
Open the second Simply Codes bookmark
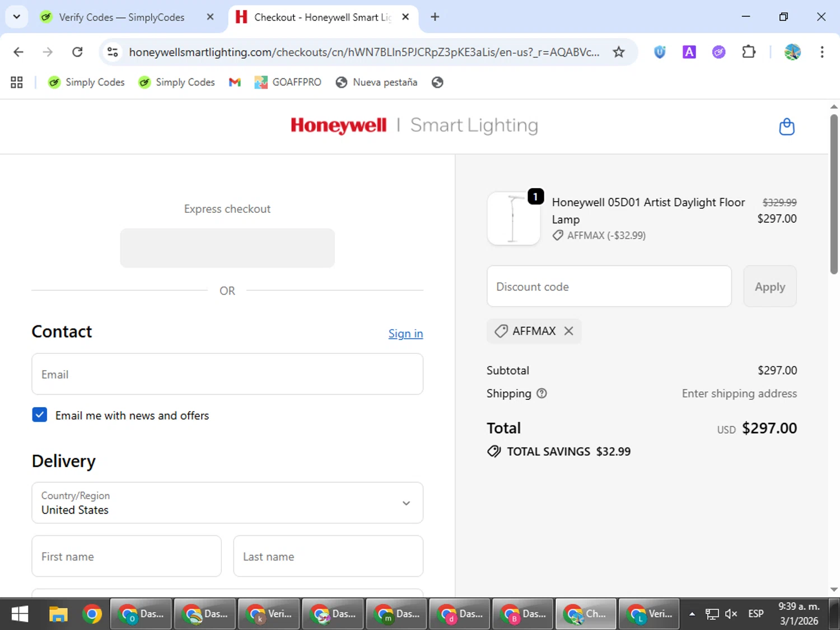point(177,82)
